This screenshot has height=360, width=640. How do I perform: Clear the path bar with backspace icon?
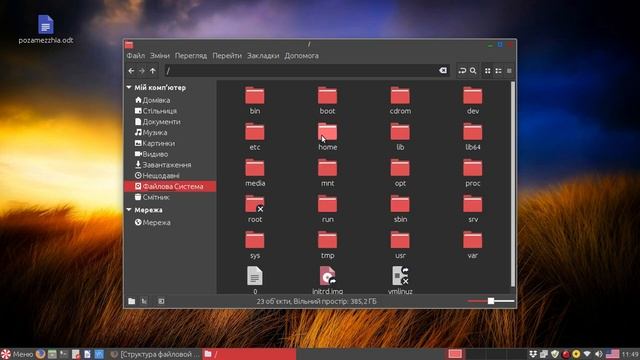tap(443, 71)
